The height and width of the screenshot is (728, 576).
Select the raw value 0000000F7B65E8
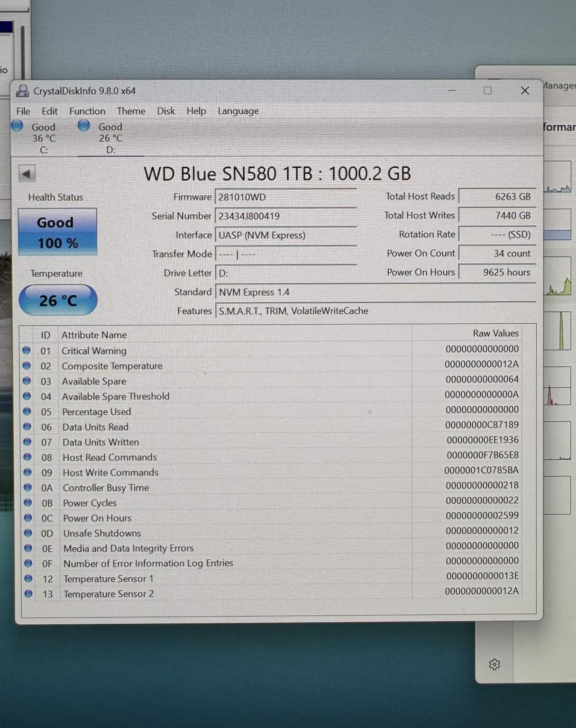[x=483, y=455]
